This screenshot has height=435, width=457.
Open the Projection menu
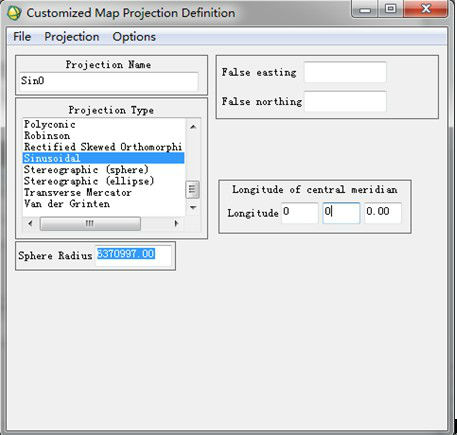pyautogui.click(x=72, y=37)
